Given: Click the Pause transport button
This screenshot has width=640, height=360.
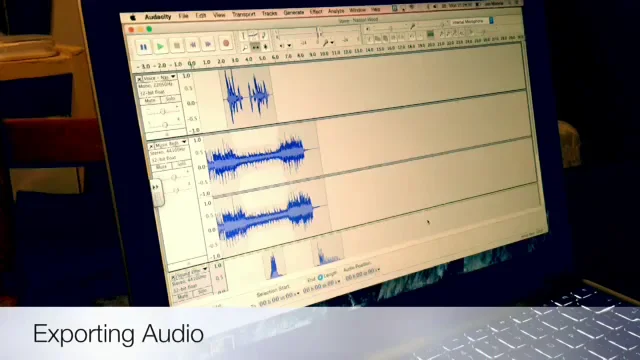Looking at the screenshot, I should click(143, 47).
